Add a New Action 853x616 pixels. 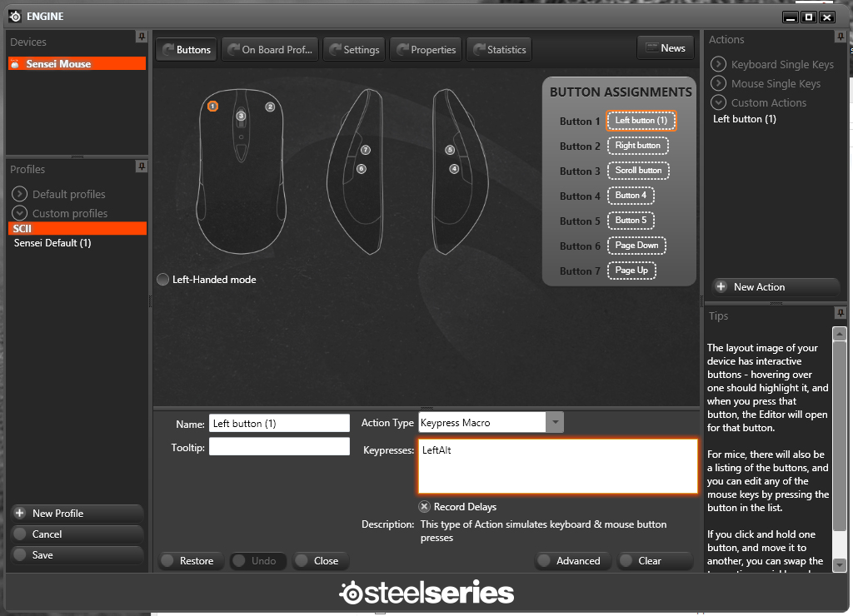(x=776, y=287)
